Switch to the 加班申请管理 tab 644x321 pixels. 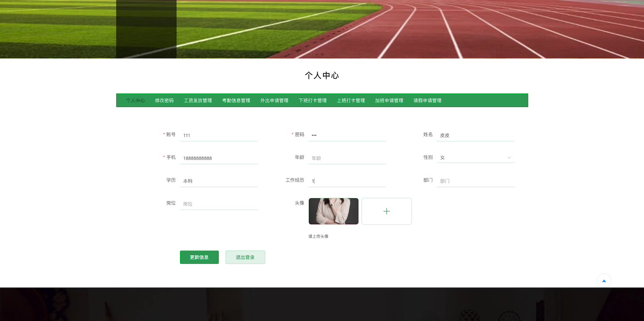pyautogui.click(x=389, y=100)
